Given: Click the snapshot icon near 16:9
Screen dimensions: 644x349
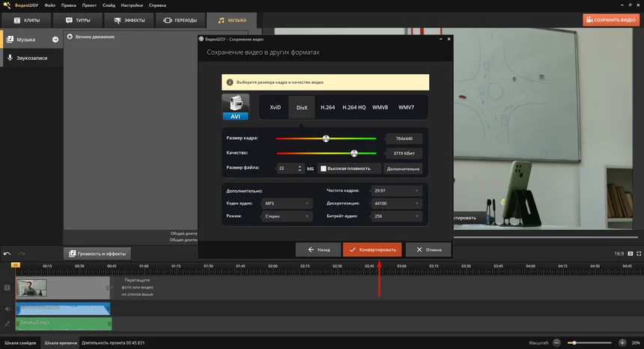Looking at the screenshot, I should tap(631, 254).
